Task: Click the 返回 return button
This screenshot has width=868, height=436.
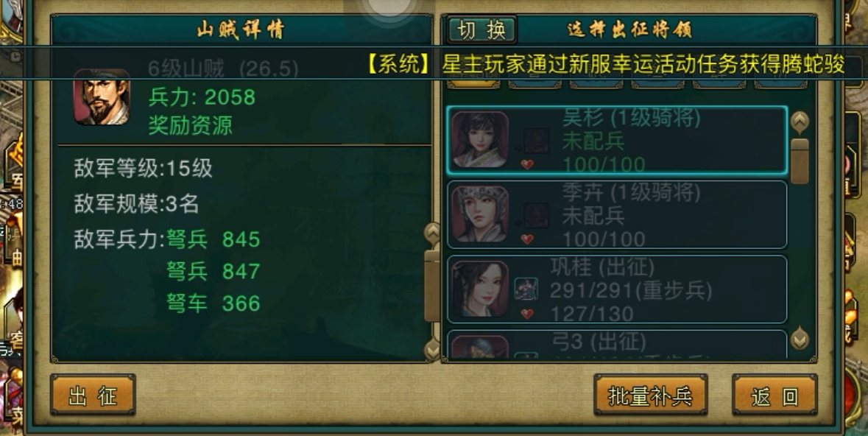Action: (x=775, y=395)
